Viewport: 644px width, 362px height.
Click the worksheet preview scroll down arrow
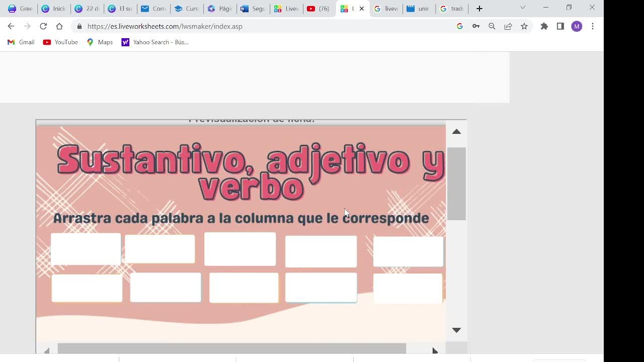point(456,330)
